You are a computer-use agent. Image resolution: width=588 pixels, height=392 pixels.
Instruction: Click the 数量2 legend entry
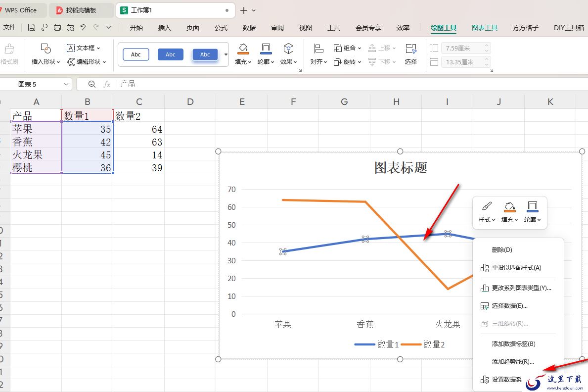click(423, 344)
